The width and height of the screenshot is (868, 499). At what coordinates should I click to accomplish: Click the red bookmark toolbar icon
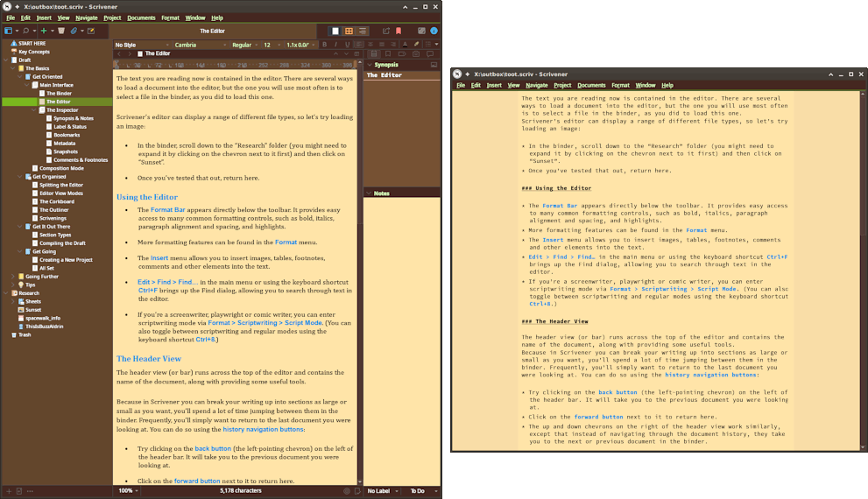399,31
